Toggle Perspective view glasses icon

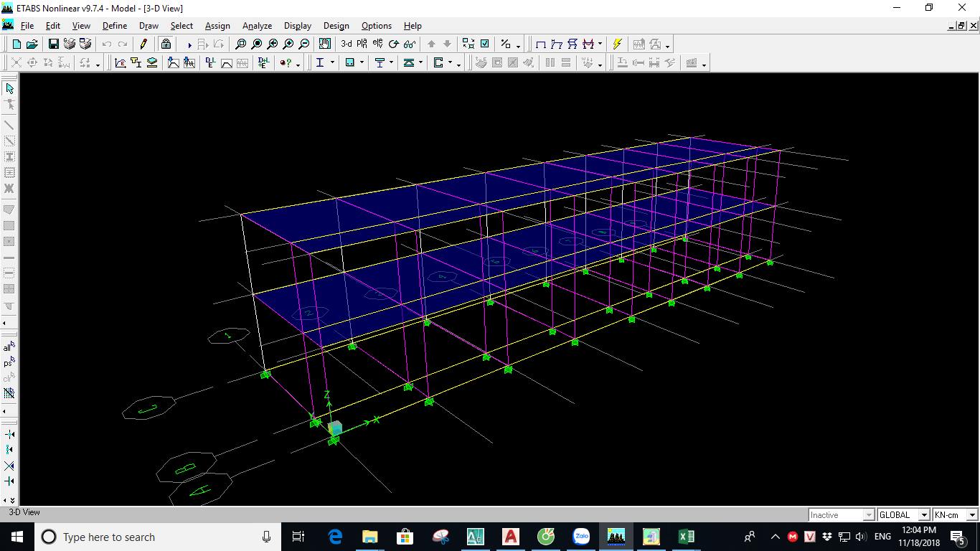tap(410, 44)
